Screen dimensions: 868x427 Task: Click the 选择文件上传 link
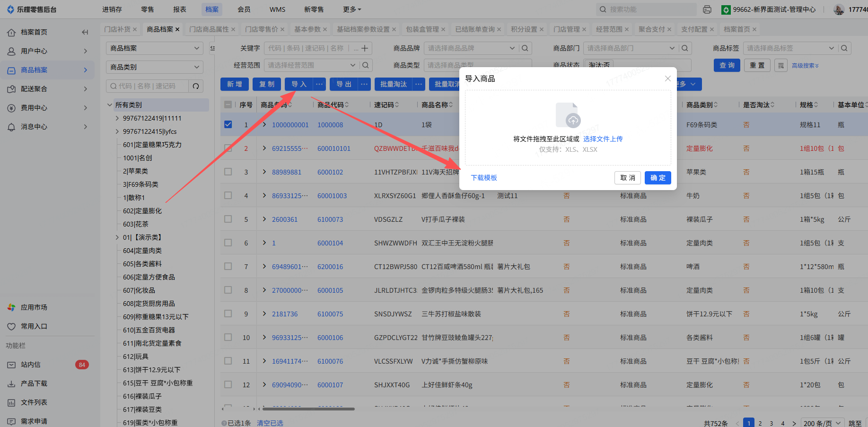coord(603,139)
